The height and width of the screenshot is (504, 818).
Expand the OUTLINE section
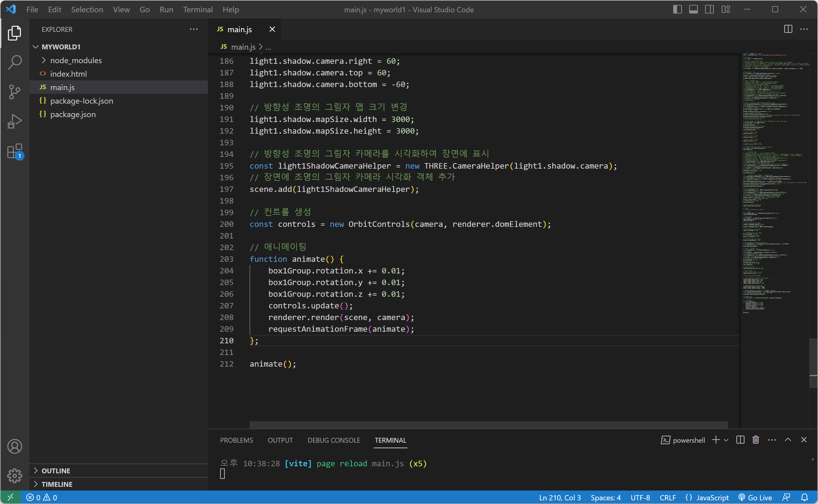tap(56, 471)
